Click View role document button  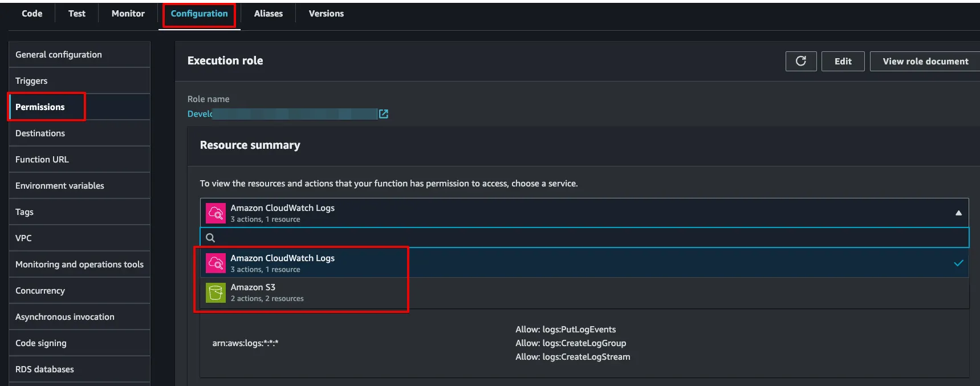[x=925, y=61]
